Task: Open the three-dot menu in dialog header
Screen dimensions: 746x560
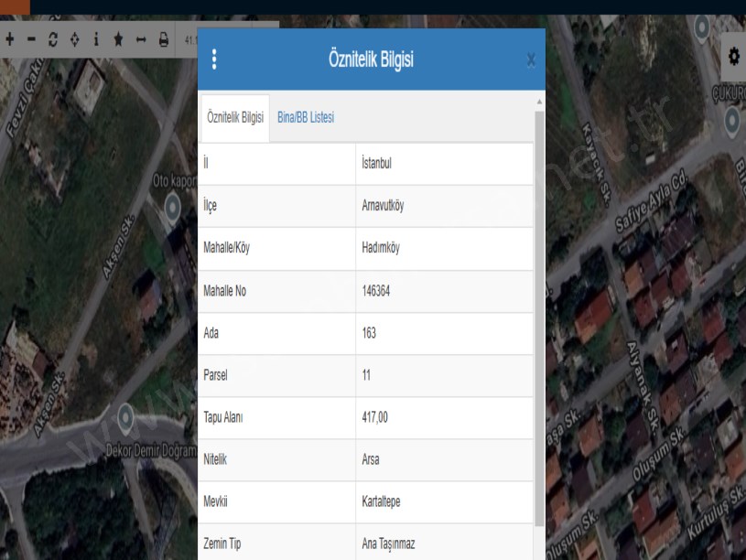Action: click(215, 59)
